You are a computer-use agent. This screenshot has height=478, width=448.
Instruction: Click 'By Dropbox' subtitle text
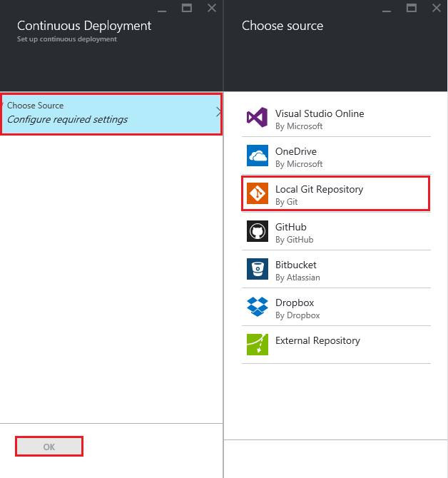pyautogui.click(x=297, y=315)
